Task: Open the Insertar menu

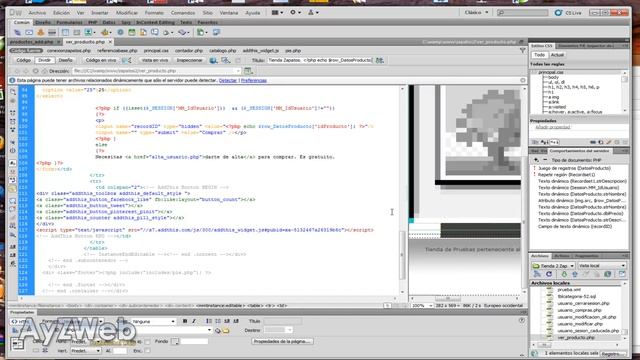Action: [x=100, y=13]
